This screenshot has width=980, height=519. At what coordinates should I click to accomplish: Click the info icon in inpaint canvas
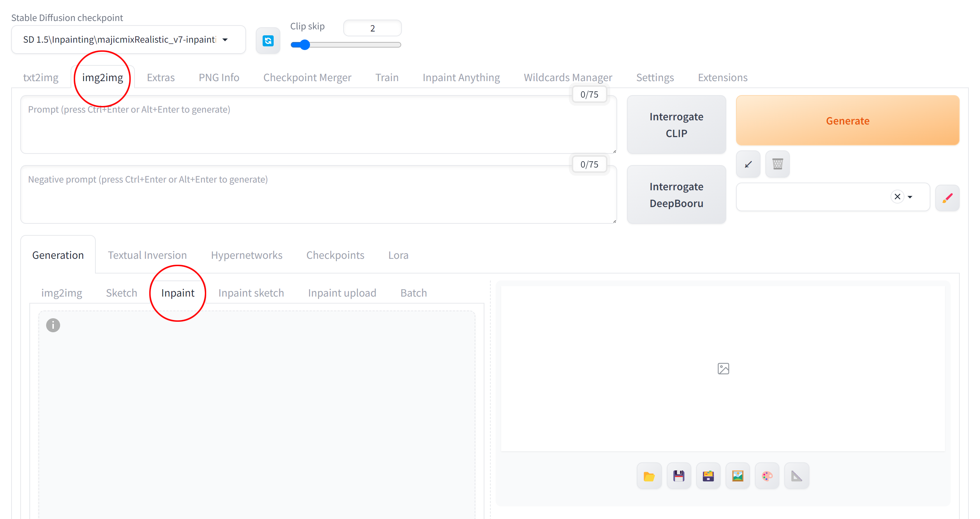(53, 325)
